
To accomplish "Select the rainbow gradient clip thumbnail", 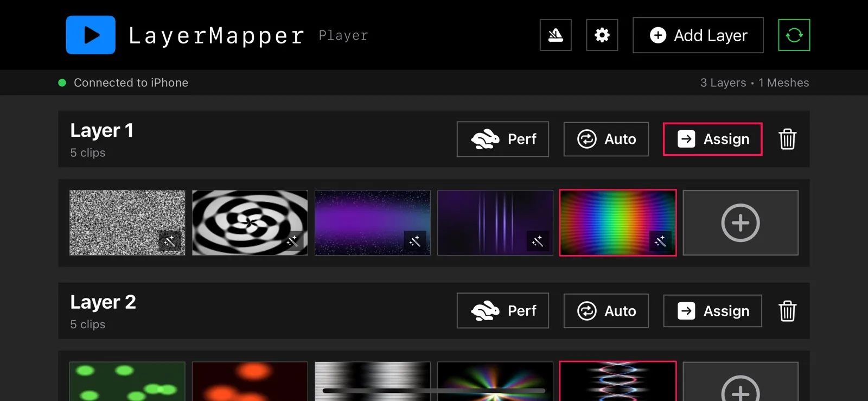I will tap(618, 222).
